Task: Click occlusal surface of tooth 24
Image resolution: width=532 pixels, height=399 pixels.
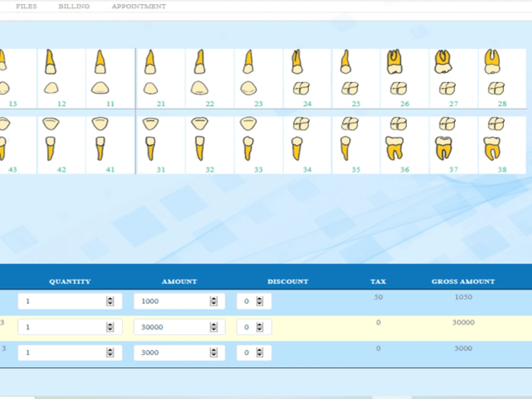Action: pyautogui.click(x=301, y=88)
